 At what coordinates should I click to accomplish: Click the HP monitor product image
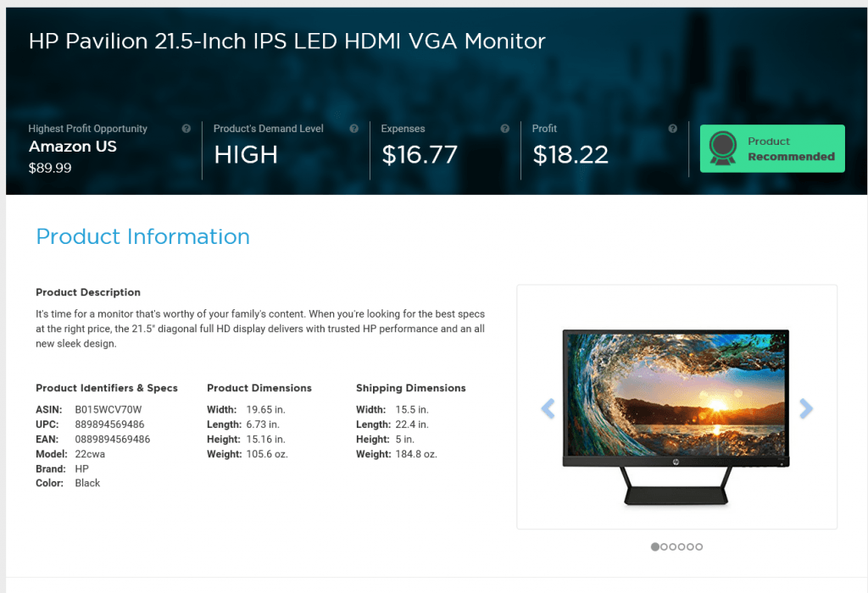tap(676, 417)
